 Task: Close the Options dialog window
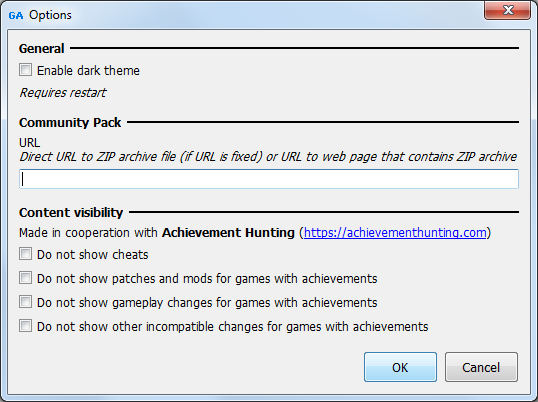[507, 10]
